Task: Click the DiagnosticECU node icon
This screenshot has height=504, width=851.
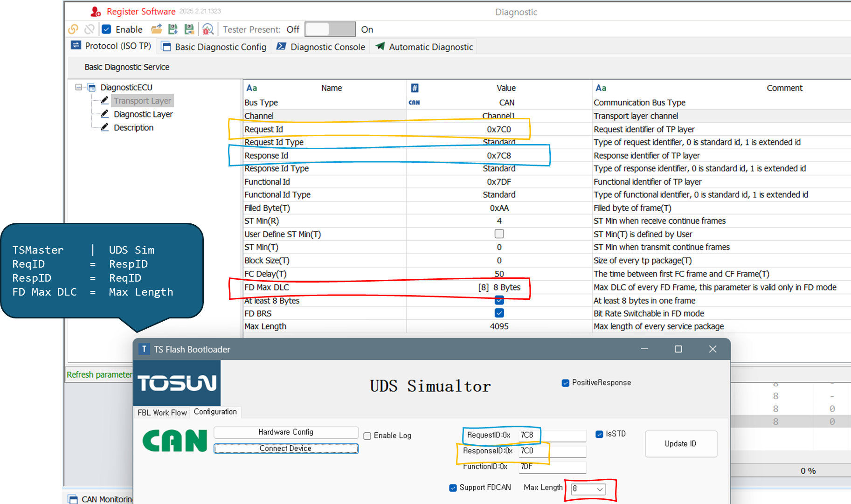Action: tap(92, 88)
